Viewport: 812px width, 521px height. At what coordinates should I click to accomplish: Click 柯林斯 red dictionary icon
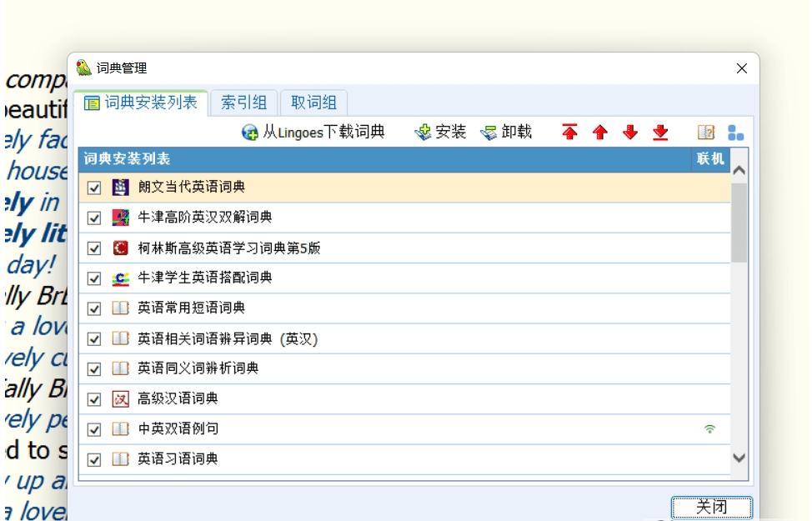click(x=121, y=248)
